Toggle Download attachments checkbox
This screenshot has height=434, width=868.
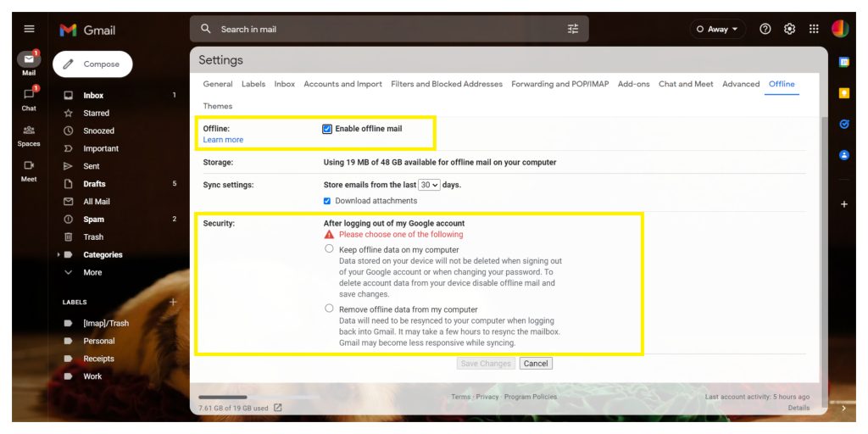point(327,201)
